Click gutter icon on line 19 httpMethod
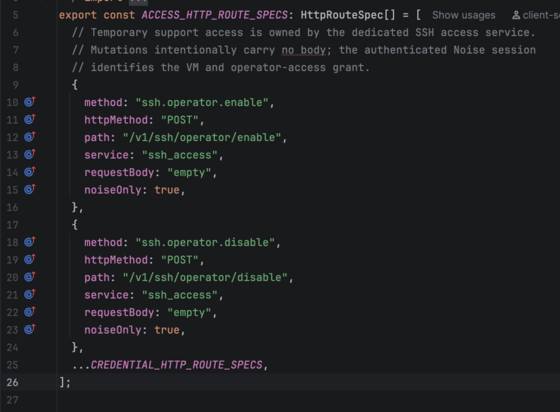This screenshot has height=412, width=560. point(30,259)
